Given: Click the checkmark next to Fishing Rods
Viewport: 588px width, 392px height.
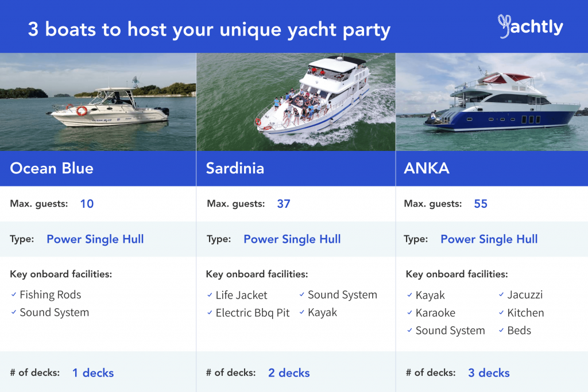Looking at the screenshot, I should (x=14, y=294).
